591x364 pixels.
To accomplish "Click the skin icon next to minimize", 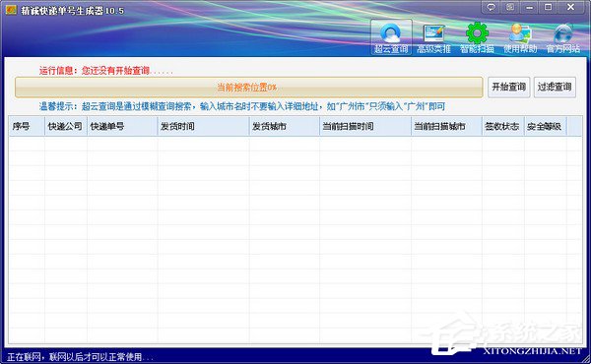I will [510, 7].
